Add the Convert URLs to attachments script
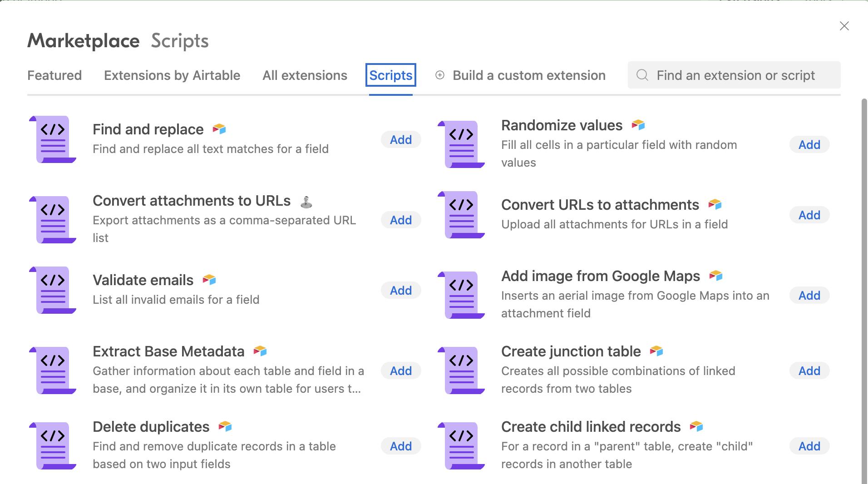The image size is (868, 484). [809, 215]
